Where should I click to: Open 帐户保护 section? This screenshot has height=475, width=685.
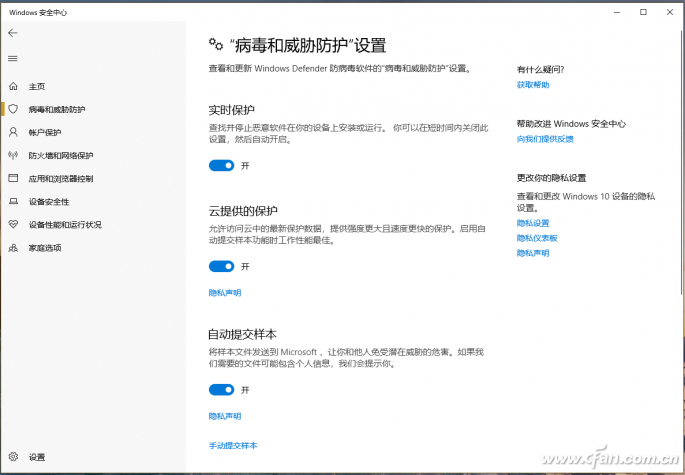[45, 132]
